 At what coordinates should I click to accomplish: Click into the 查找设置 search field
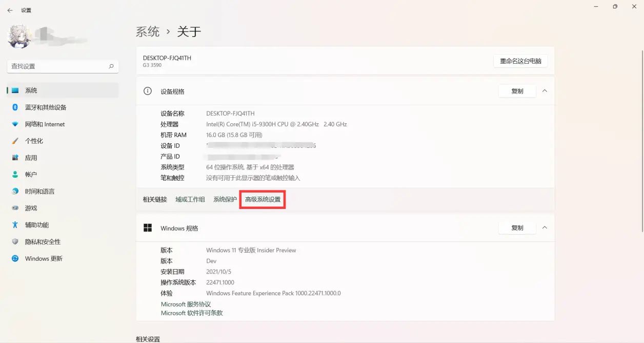click(56, 66)
